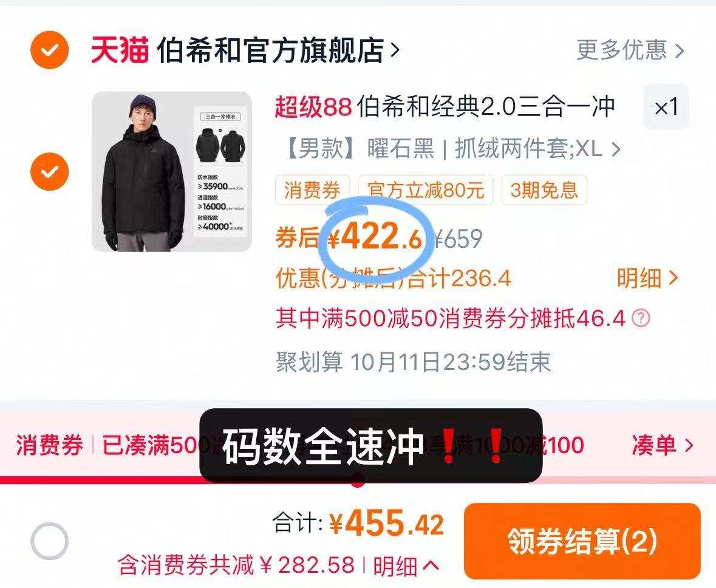Image resolution: width=716 pixels, height=588 pixels.
Task: Tap 凑单 to add more items
Action: 662,445
